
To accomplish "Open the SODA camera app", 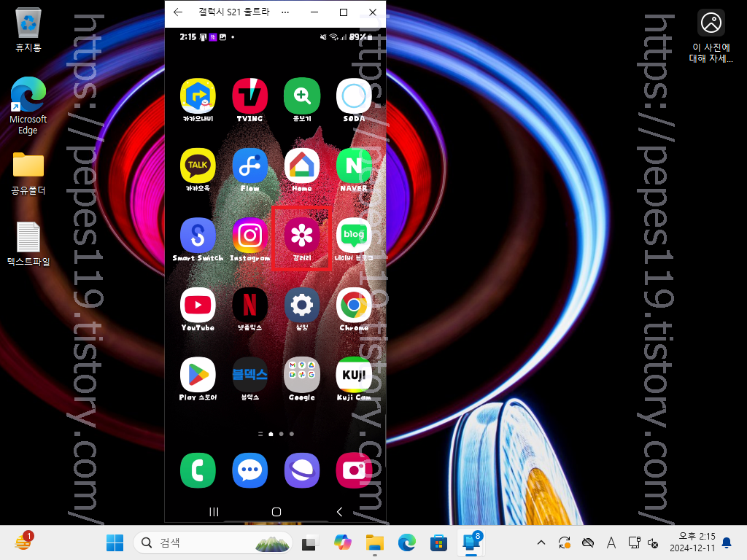I will 354,96.
